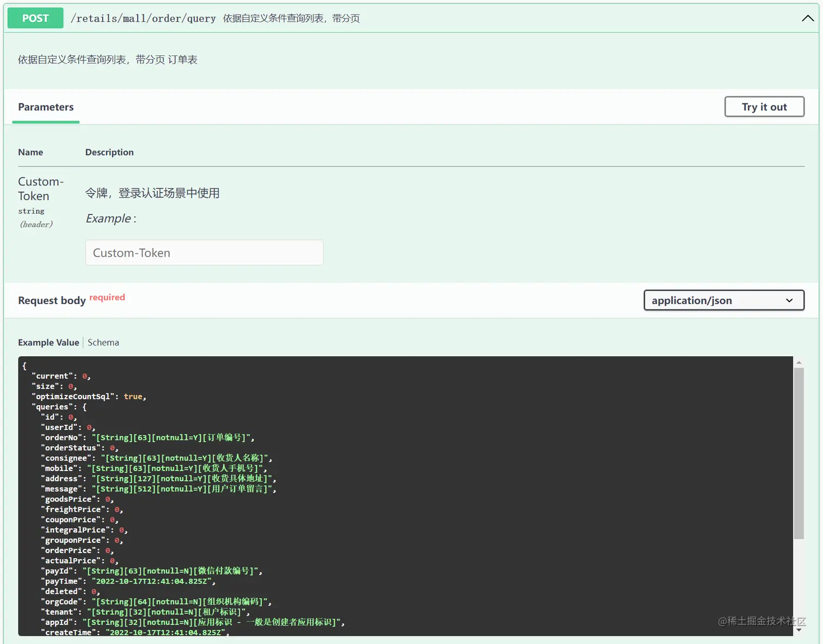The image size is (823, 644).
Task: Click the "integralPrice" line in example JSON
Action: [84, 530]
